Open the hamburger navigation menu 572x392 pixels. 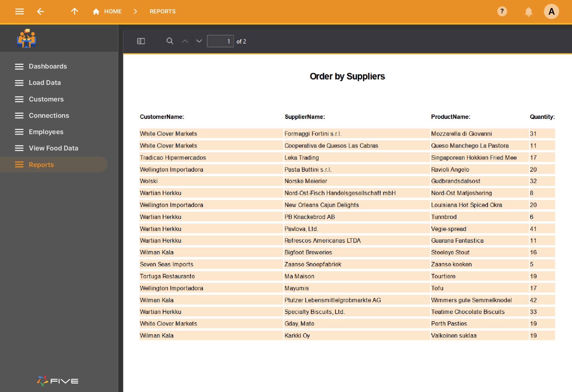point(19,11)
